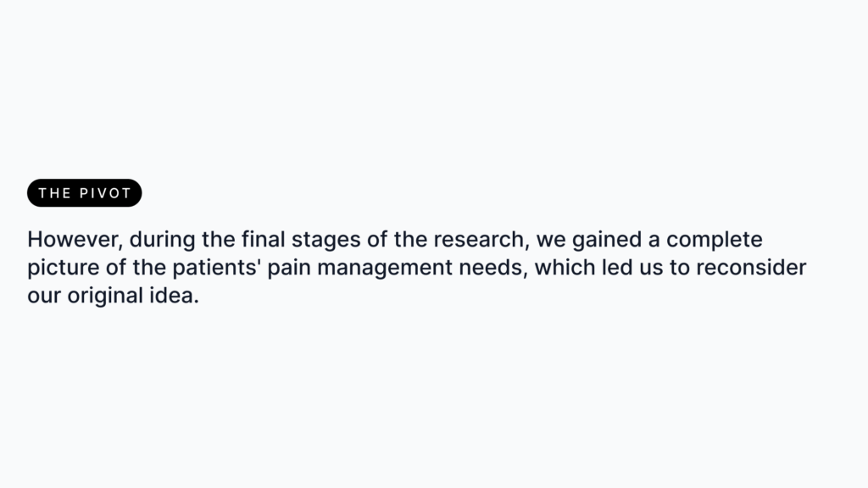Viewport: 868px width, 488px height.
Task: Click the THE PIVOT badge
Action: tap(84, 193)
